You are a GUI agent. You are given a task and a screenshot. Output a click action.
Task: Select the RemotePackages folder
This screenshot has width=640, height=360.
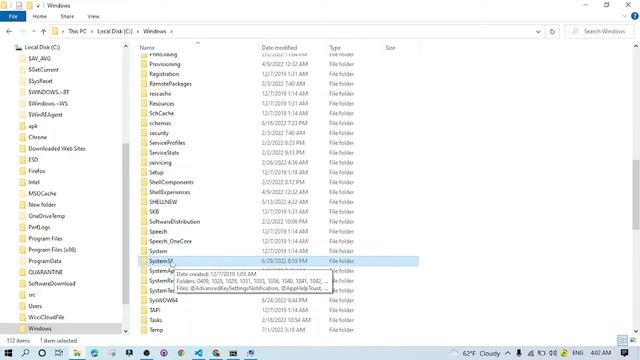coord(170,84)
